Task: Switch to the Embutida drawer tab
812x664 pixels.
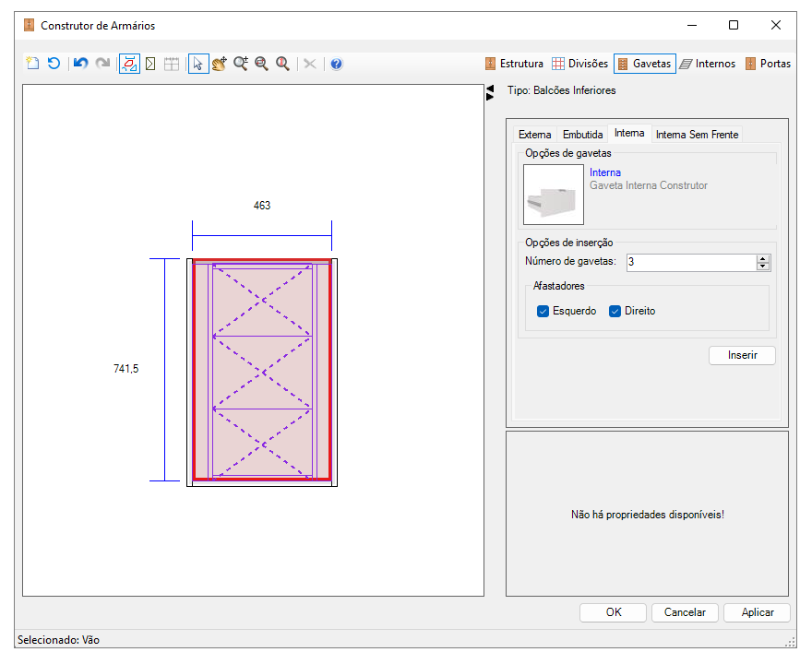Action: (x=582, y=135)
